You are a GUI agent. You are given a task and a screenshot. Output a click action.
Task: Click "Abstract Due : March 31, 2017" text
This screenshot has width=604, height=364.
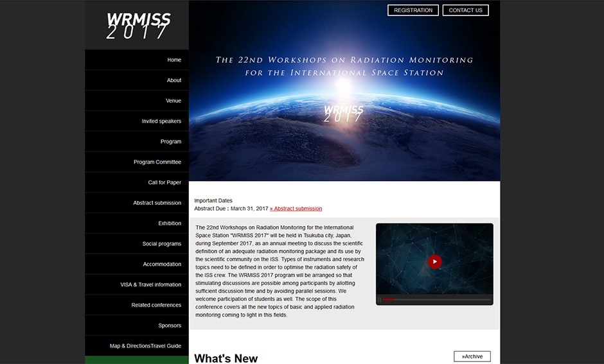pyautogui.click(x=231, y=209)
